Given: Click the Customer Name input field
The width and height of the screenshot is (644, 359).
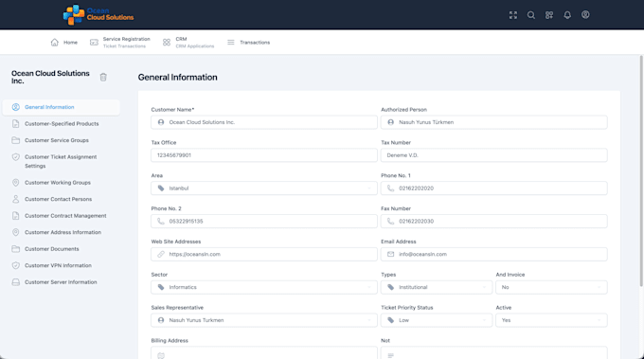Looking at the screenshot, I should pyautogui.click(x=264, y=122).
